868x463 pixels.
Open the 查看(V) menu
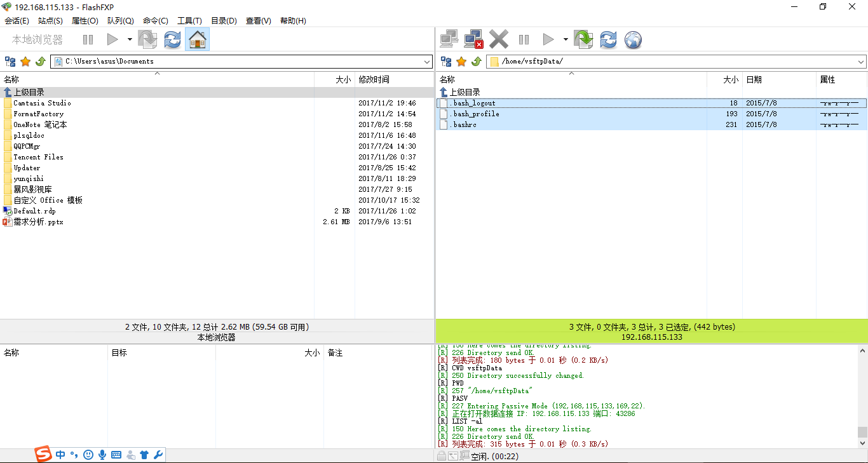point(258,21)
